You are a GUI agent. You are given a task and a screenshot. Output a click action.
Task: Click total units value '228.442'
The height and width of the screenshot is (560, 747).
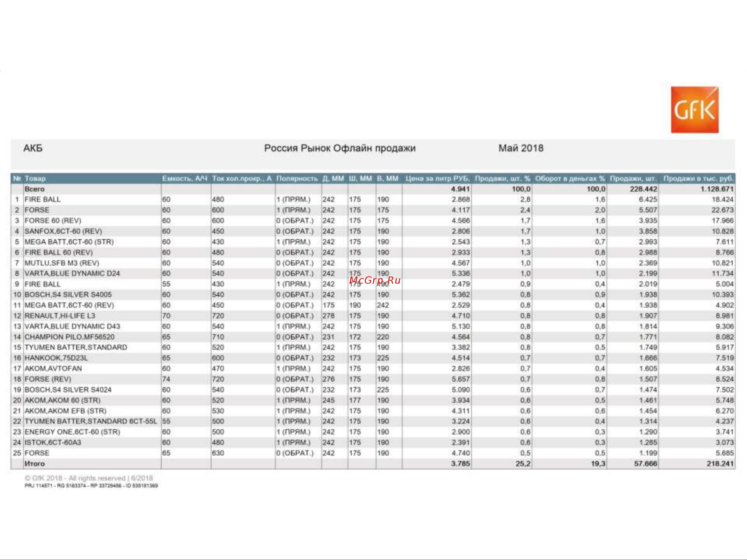tap(643, 189)
